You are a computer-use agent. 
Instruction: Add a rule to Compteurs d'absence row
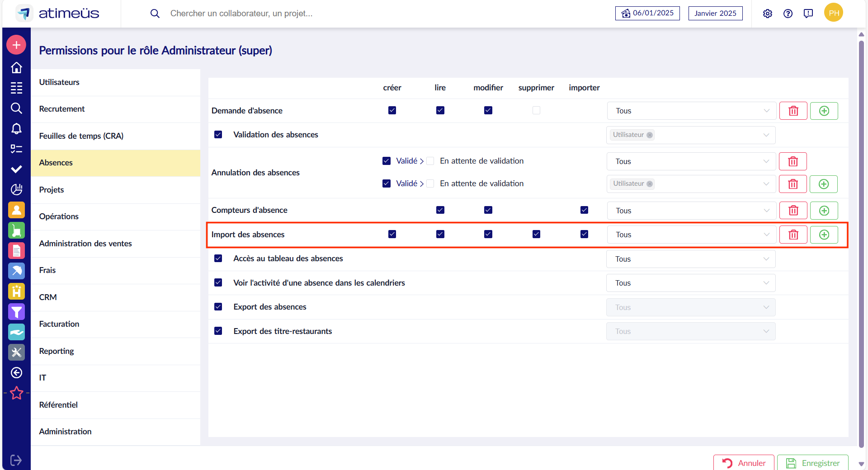click(824, 211)
